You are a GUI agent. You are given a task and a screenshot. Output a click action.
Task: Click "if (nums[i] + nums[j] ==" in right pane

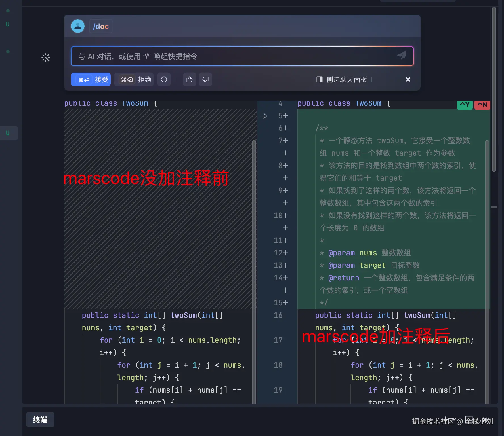tap(421, 390)
